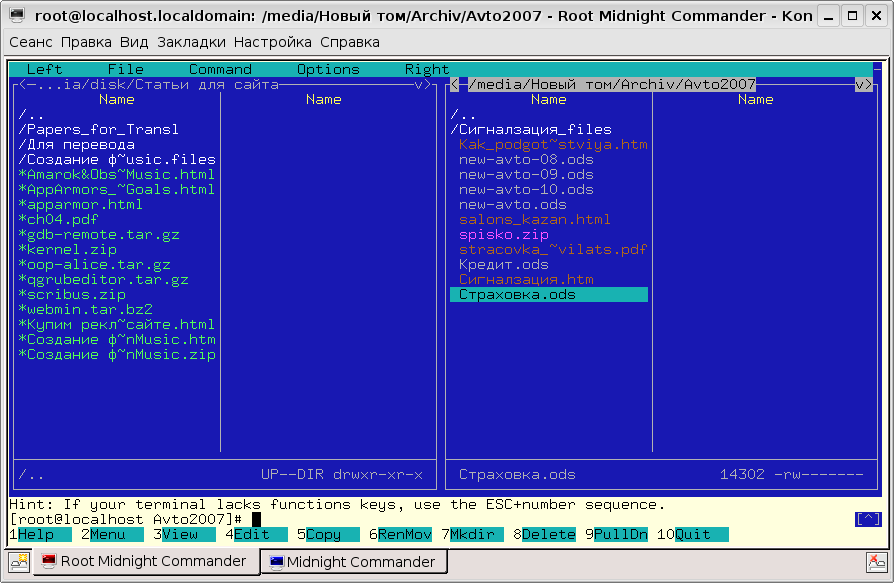Click the 10Quit function key
The height and width of the screenshot is (583, 894).
coord(692,535)
